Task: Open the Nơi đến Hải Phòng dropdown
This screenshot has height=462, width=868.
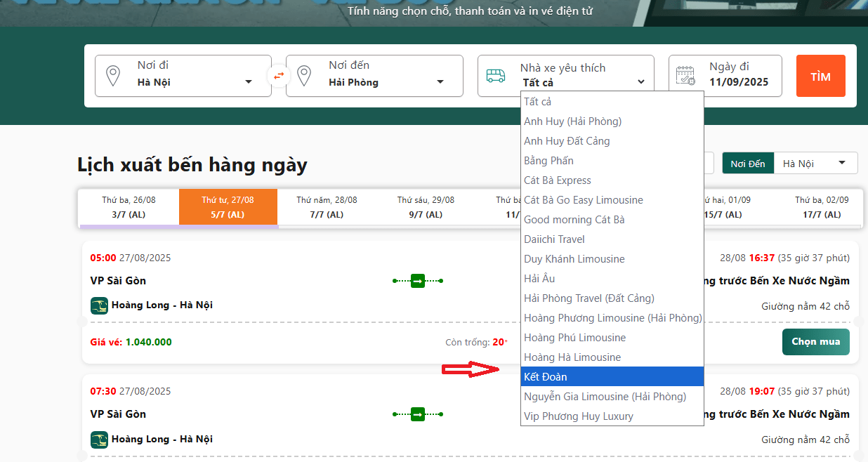Action: 385,82
